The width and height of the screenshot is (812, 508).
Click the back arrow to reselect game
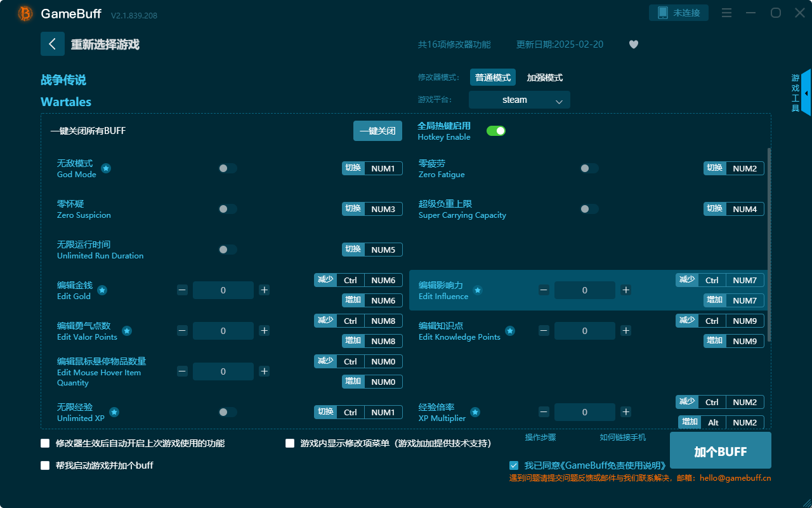(53, 43)
